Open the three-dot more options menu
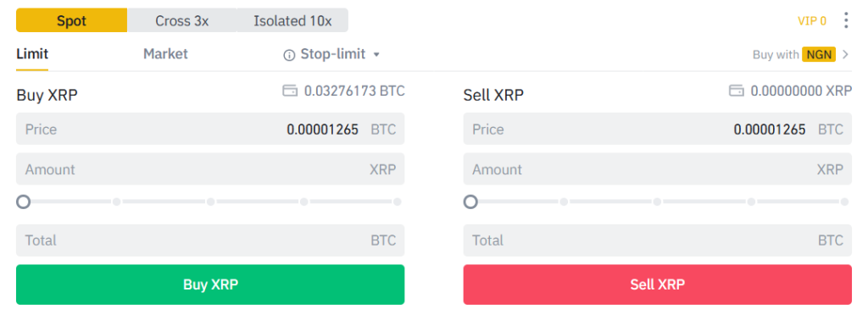868x320 pixels. point(845,20)
